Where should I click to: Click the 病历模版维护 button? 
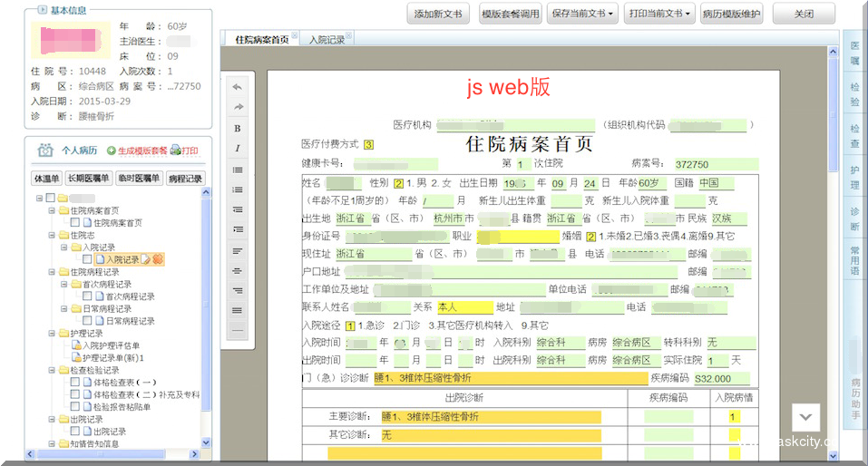pyautogui.click(x=731, y=14)
